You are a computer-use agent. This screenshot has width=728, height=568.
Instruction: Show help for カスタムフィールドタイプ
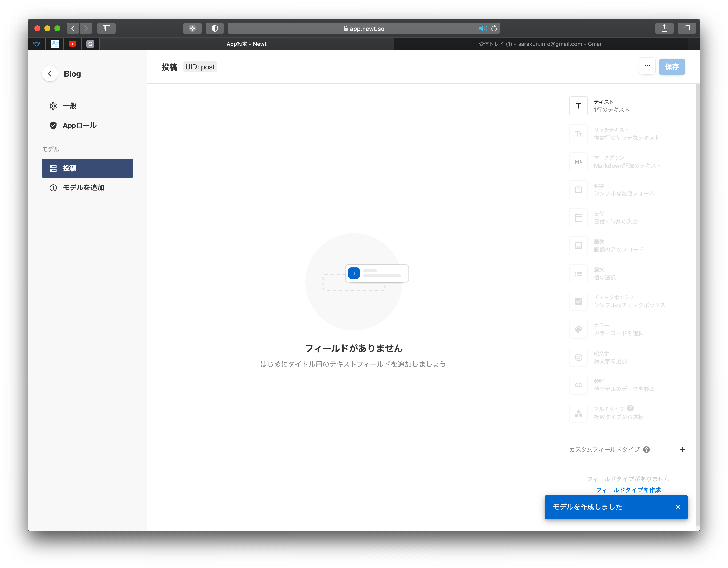tap(646, 450)
